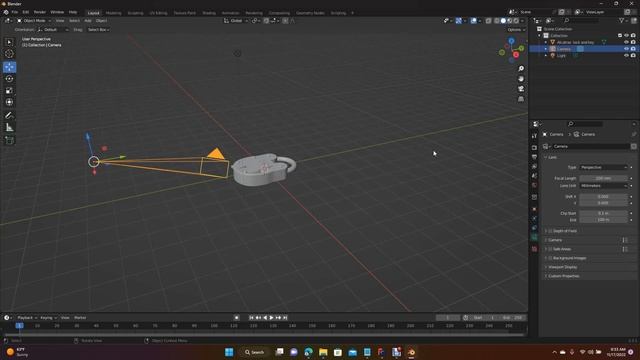Open the Output properties tab
The image size is (640, 360).
[x=534, y=157]
